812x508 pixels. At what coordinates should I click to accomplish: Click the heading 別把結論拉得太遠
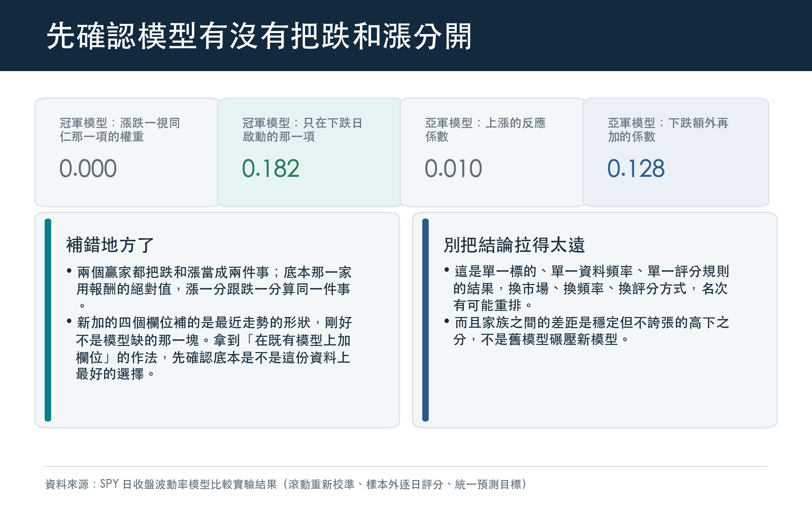[x=514, y=245]
